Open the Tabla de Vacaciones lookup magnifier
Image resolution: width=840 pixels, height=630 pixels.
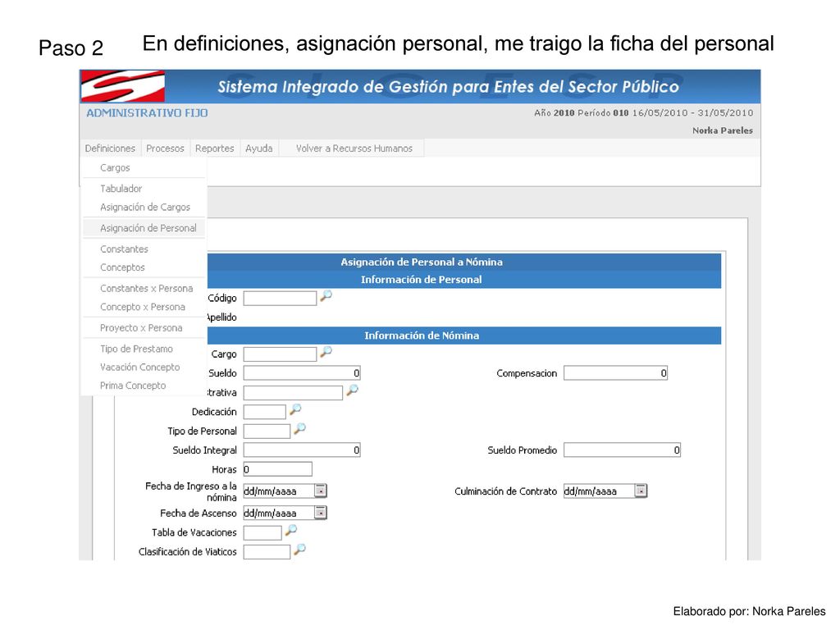(291, 531)
